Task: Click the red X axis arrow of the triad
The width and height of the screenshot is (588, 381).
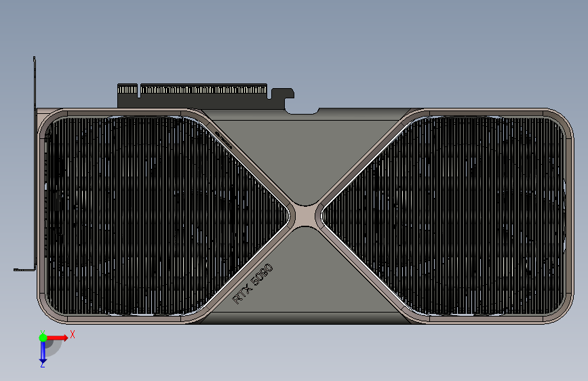Action: tap(57, 338)
